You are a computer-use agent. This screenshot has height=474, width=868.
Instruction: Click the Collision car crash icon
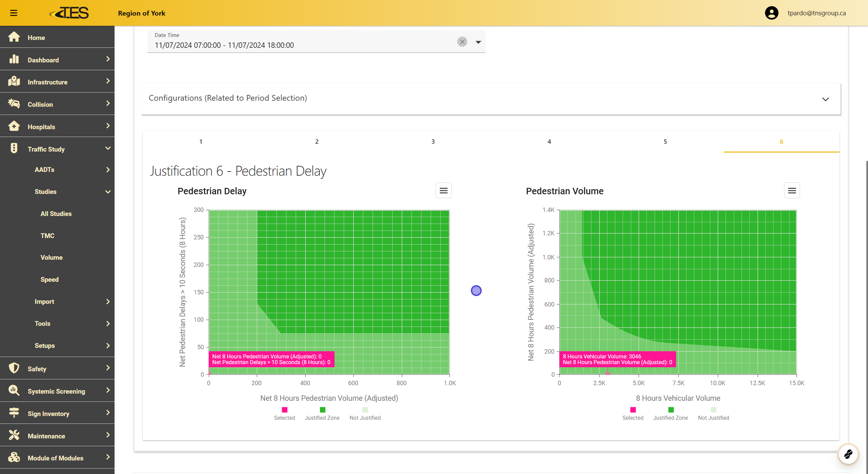14,104
